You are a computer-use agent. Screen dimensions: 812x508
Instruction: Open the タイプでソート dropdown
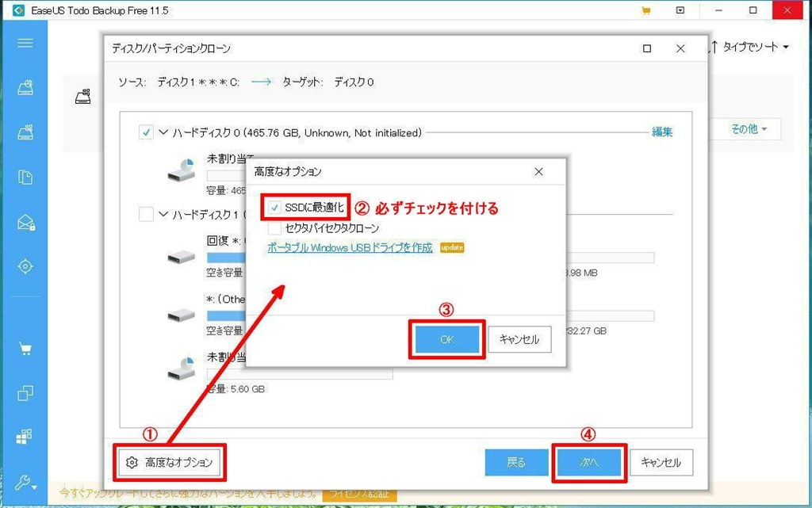(x=750, y=47)
